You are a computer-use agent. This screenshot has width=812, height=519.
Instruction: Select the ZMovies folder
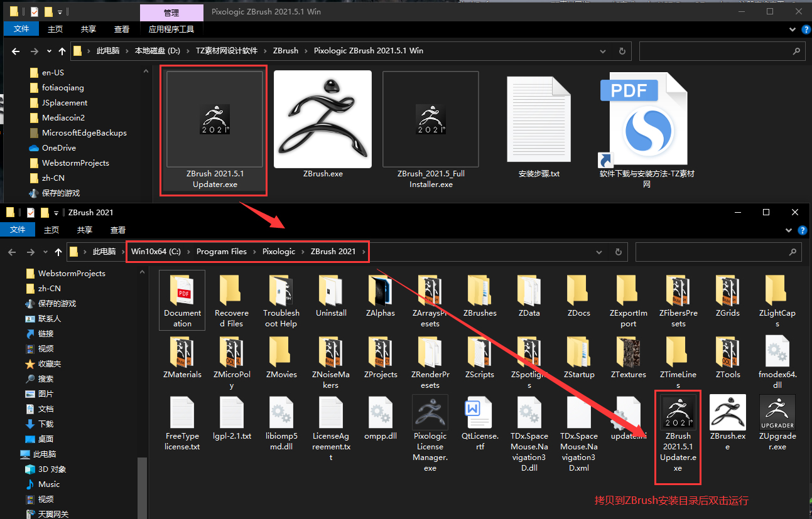tap(281, 358)
